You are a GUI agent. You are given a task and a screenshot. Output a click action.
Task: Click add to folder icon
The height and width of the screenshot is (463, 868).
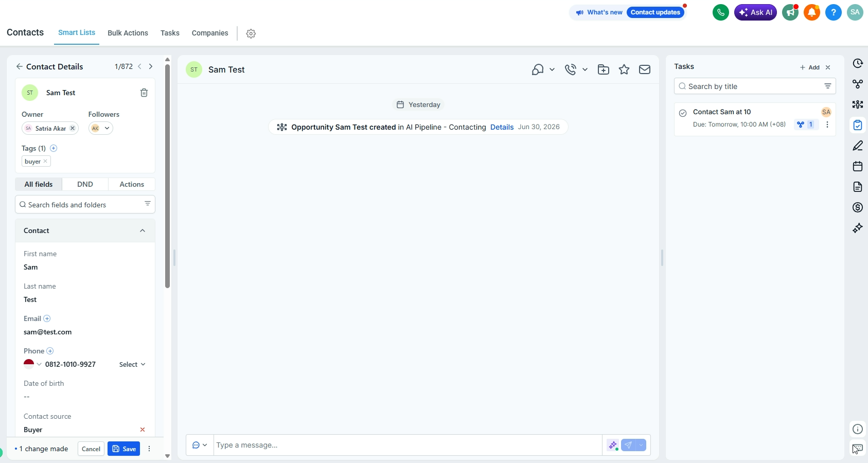coord(604,69)
